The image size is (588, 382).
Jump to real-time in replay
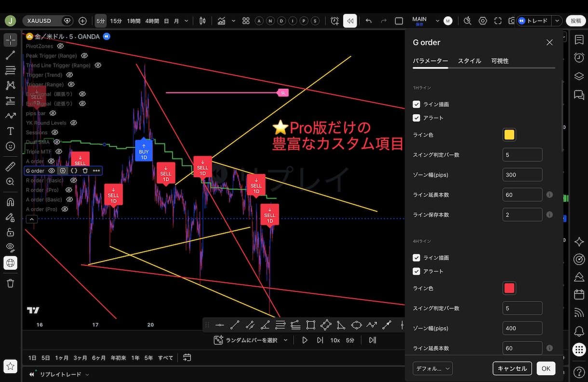pyautogui.click(x=373, y=340)
